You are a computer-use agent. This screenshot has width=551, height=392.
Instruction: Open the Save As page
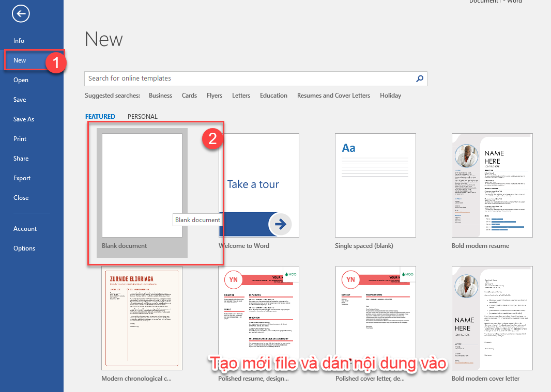tap(24, 119)
